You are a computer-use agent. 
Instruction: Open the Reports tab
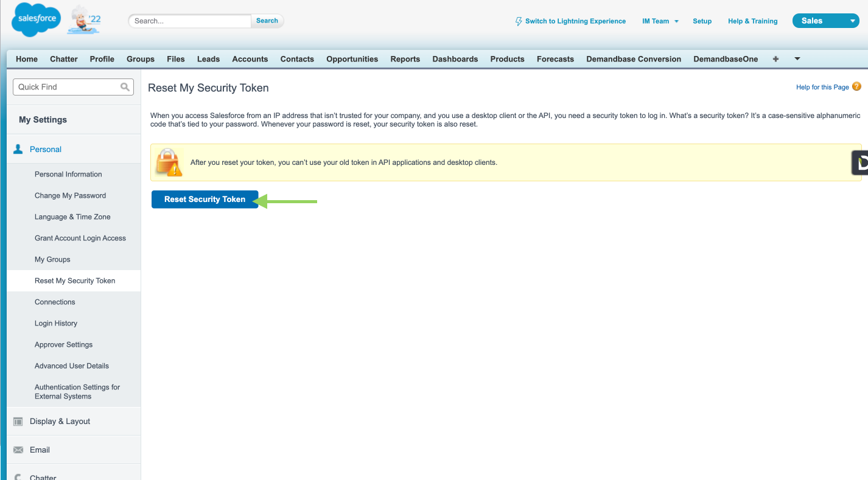point(405,59)
